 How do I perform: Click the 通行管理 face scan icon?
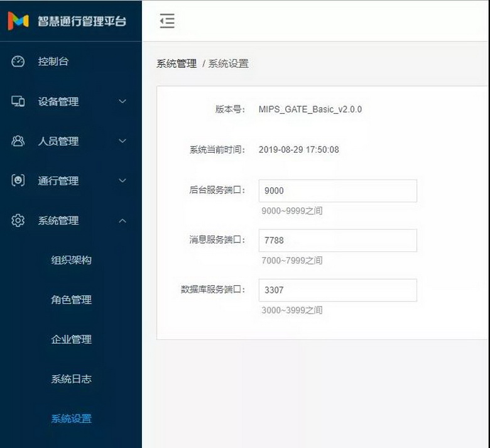pyautogui.click(x=18, y=181)
